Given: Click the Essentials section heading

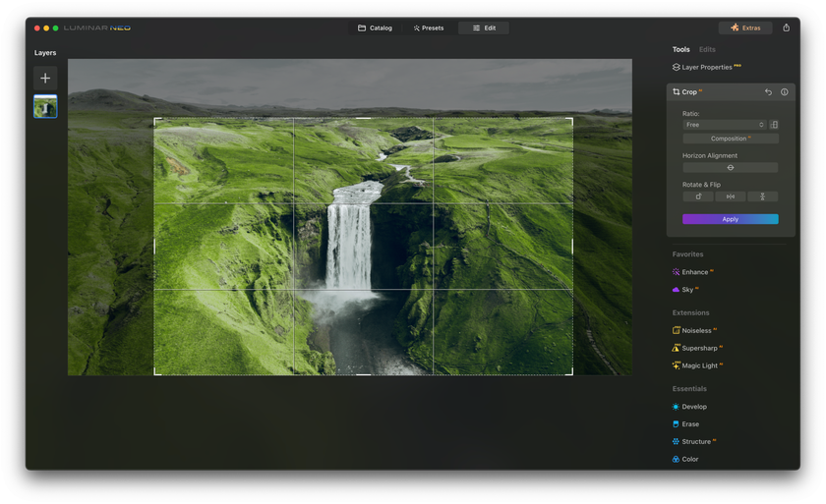Looking at the screenshot, I should [x=689, y=389].
